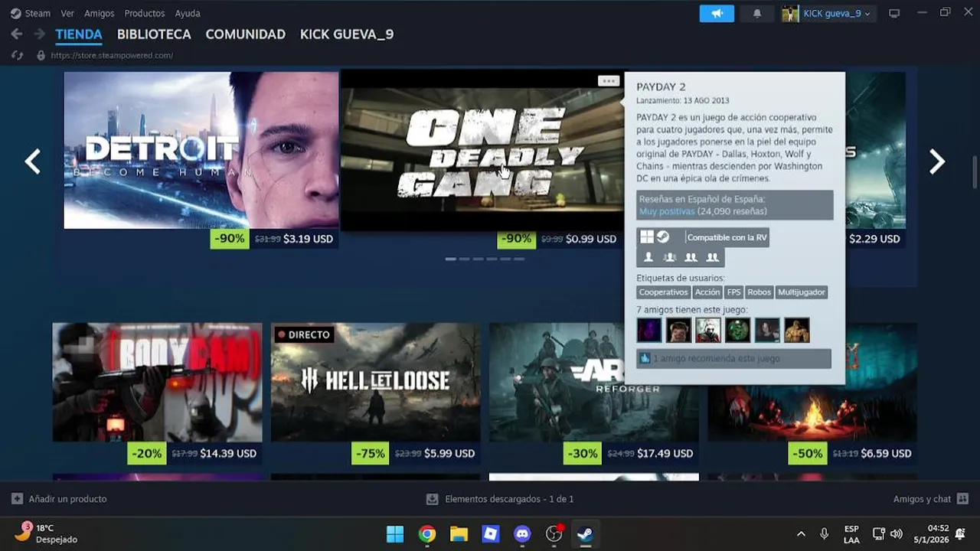Open the Ver menu
The image size is (980, 551).
pos(67,14)
